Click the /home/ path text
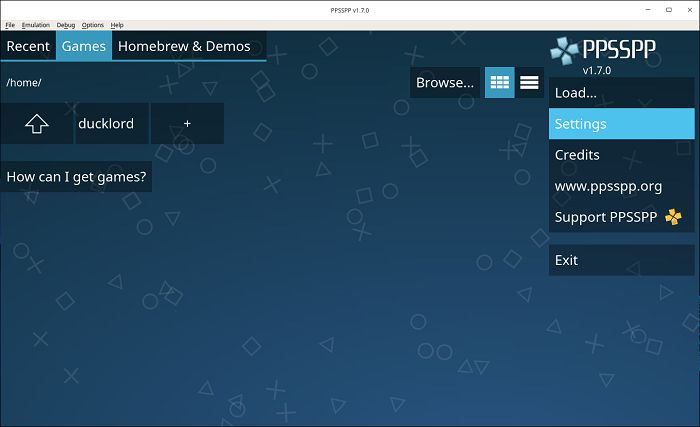 (24, 83)
